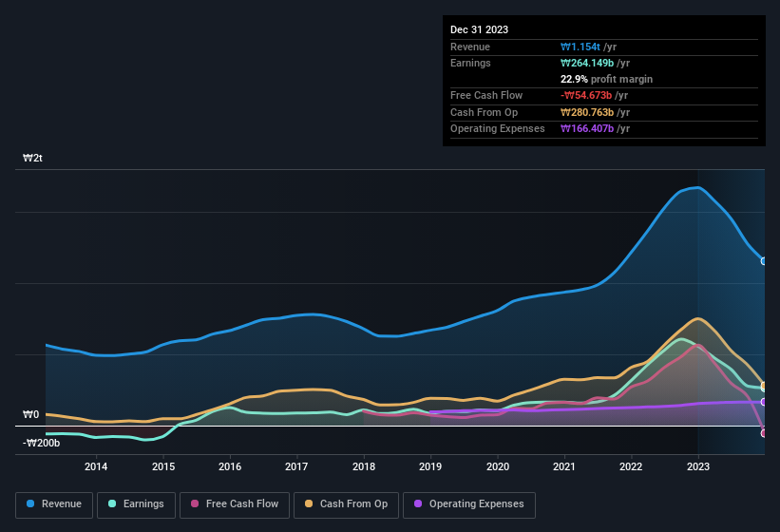Toggle the Revenue legend item
This screenshot has height=532, width=780.
(54, 503)
